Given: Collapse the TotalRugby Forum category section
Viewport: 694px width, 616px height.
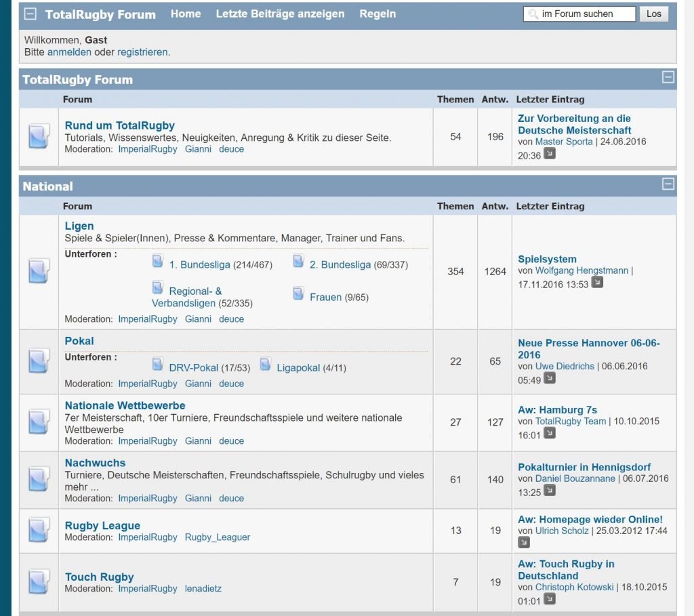Looking at the screenshot, I should (668, 77).
